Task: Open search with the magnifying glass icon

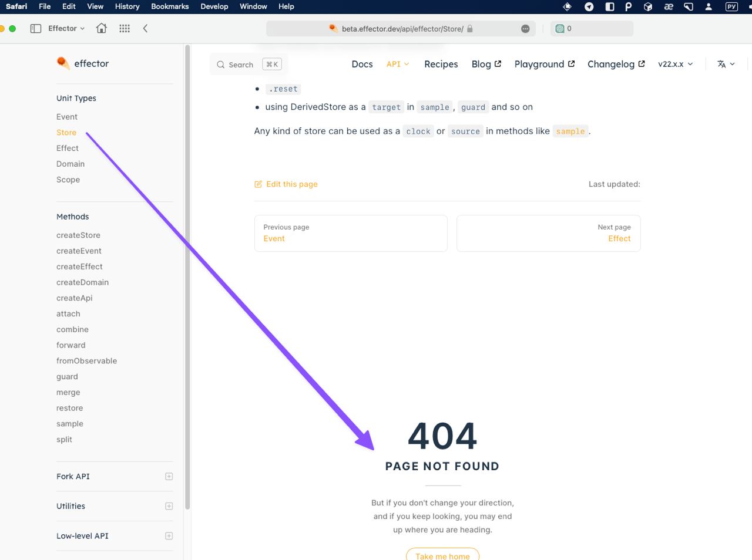Action: point(220,65)
